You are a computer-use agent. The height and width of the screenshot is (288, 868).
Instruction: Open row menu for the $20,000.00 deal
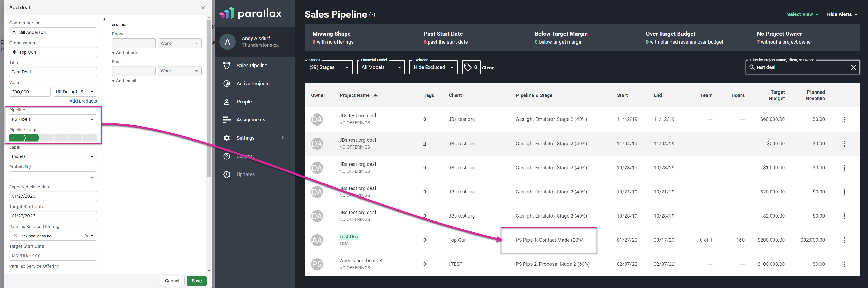(x=845, y=192)
